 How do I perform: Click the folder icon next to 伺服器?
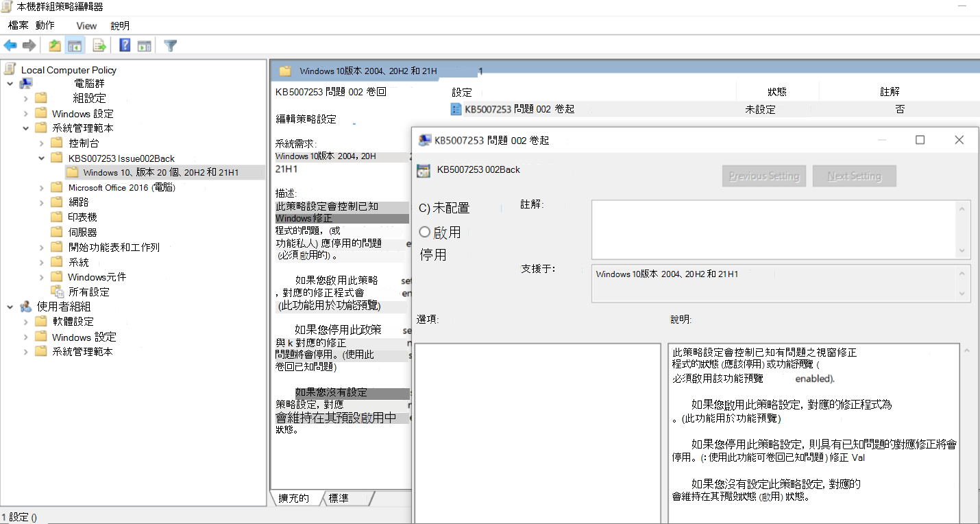(57, 232)
